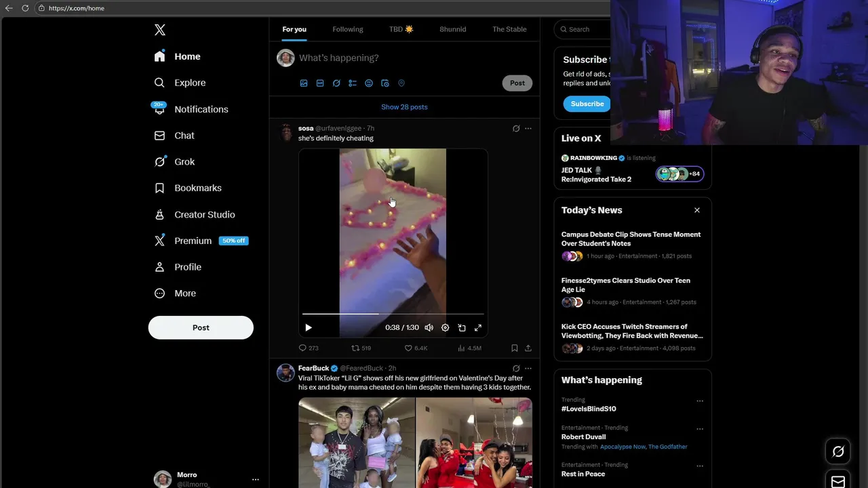Like sosa's post (6.4K)
Screen dimensions: 868x488
tap(416, 348)
